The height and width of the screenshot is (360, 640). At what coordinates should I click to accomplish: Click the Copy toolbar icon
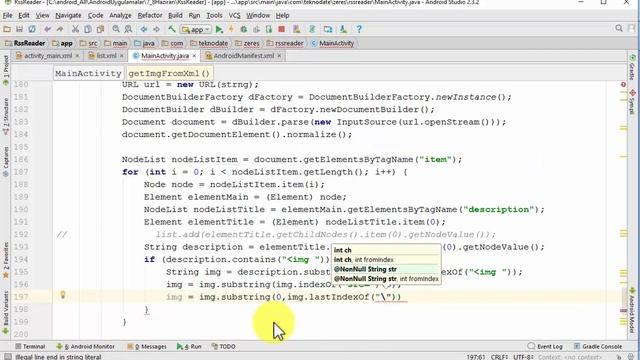[x=88, y=29]
